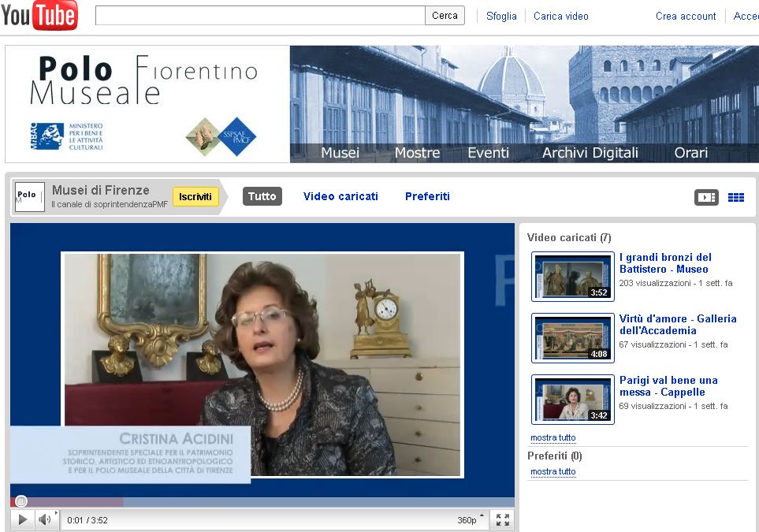Expand the volume control arrow
The height and width of the screenshot is (532, 759).
click(x=56, y=514)
